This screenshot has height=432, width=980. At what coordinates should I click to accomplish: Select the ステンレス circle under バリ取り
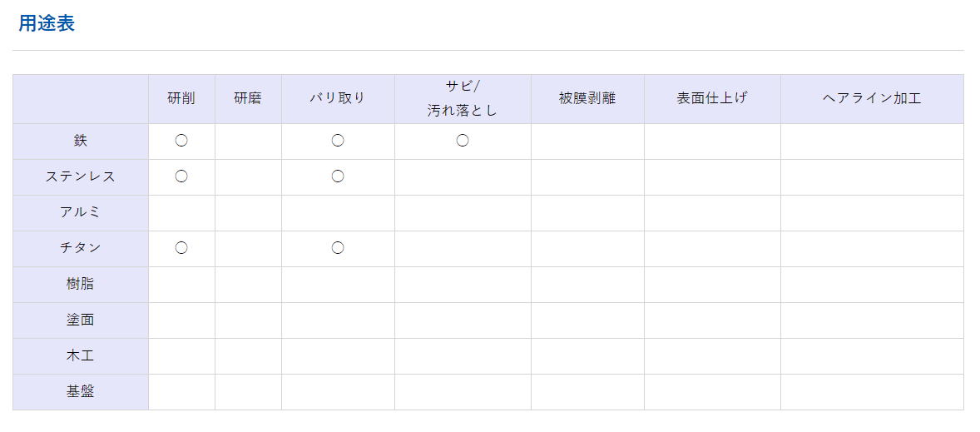pos(338,177)
